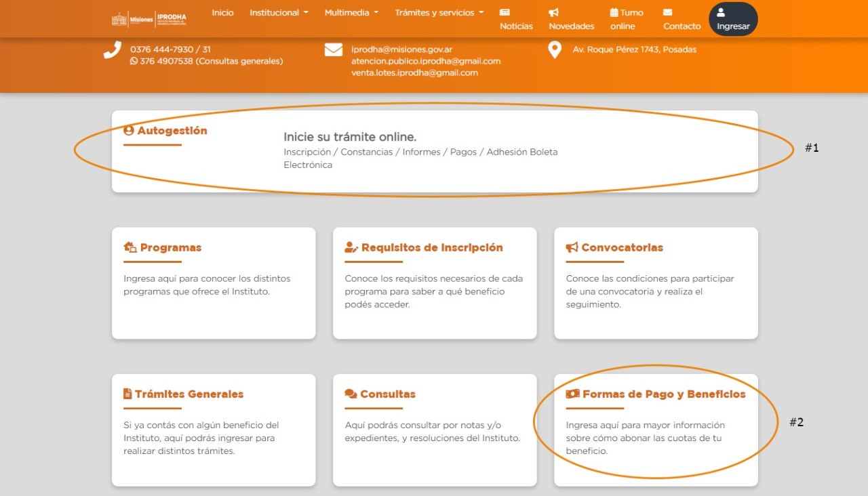The width and height of the screenshot is (868, 496).
Task: Open the Inicio page
Action: coord(222,12)
